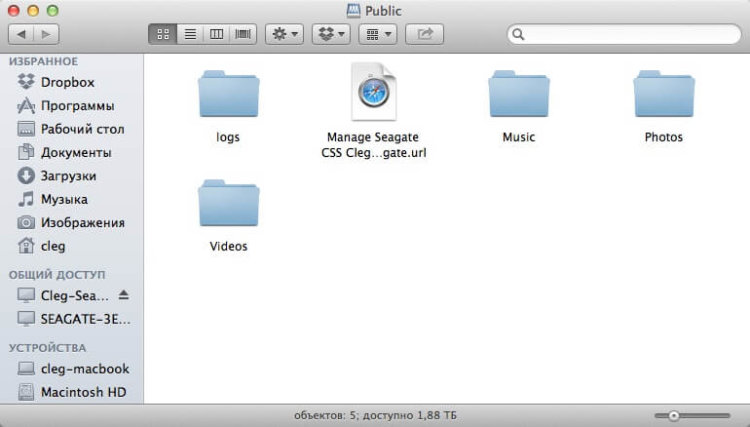Viewport: 750px width, 427px height.
Task: Select Dropbox in the sidebar
Action: pos(67,82)
